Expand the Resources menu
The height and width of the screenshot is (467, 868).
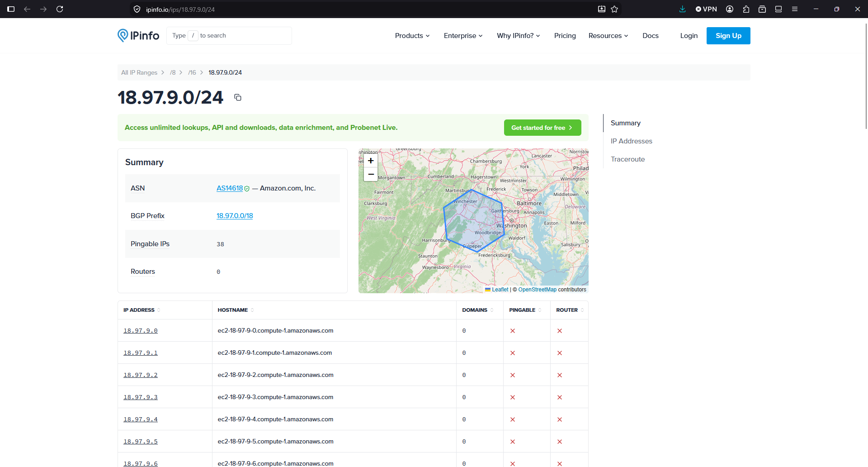[x=609, y=36]
